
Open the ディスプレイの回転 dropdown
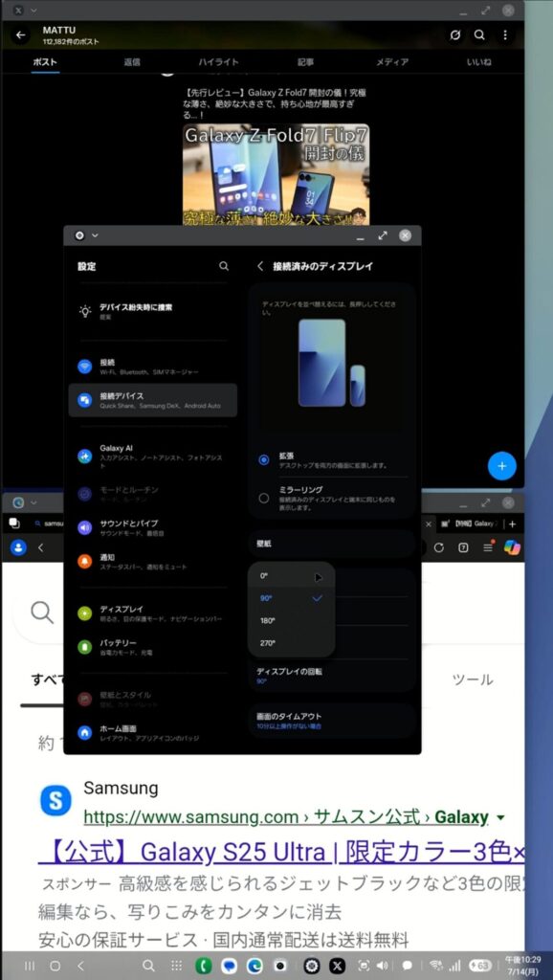[x=332, y=675]
